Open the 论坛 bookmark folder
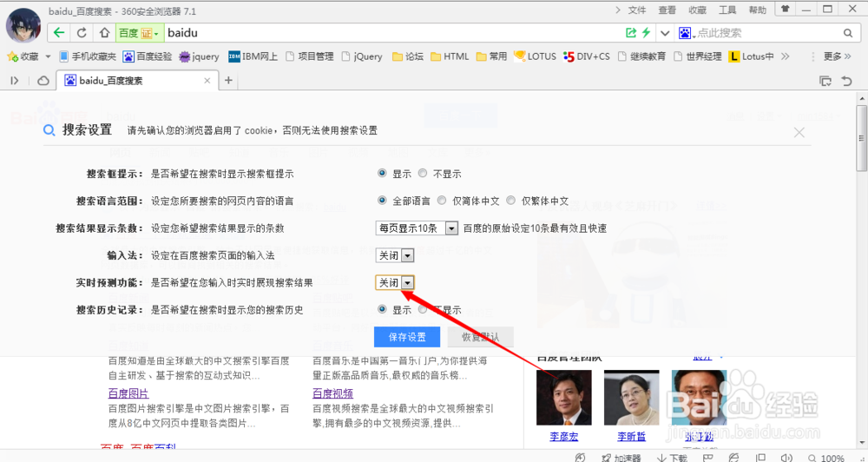 [407, 56]
